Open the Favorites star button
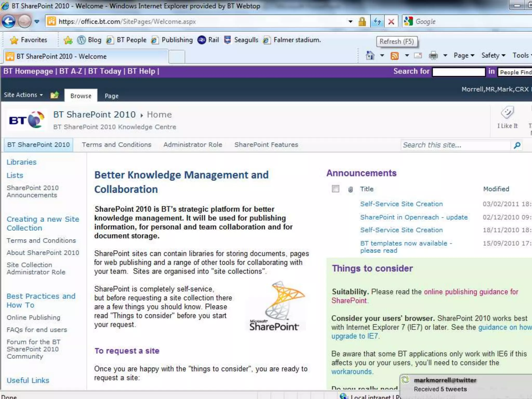The height and width of the screenshot is (399, 532). click(29, 40)
